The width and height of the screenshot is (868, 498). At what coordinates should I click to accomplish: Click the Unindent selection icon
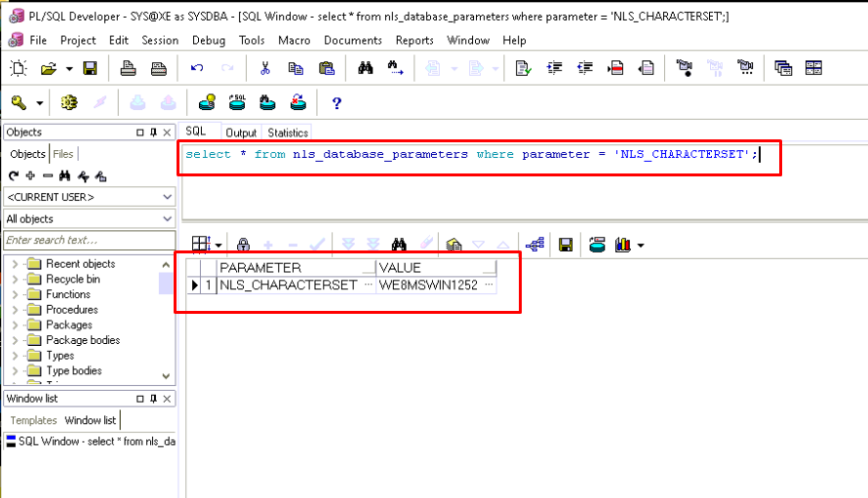click(585, 68)
